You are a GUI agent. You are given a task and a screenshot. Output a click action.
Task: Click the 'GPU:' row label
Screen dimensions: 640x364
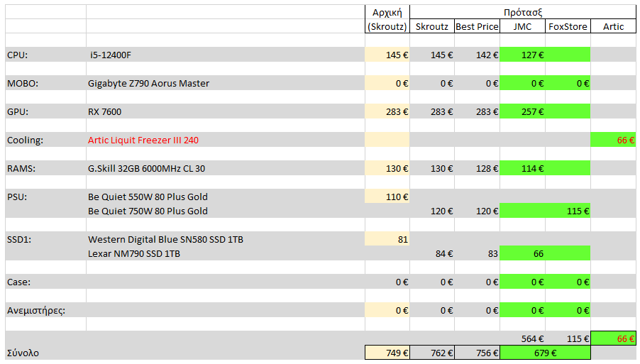point(18,112)
